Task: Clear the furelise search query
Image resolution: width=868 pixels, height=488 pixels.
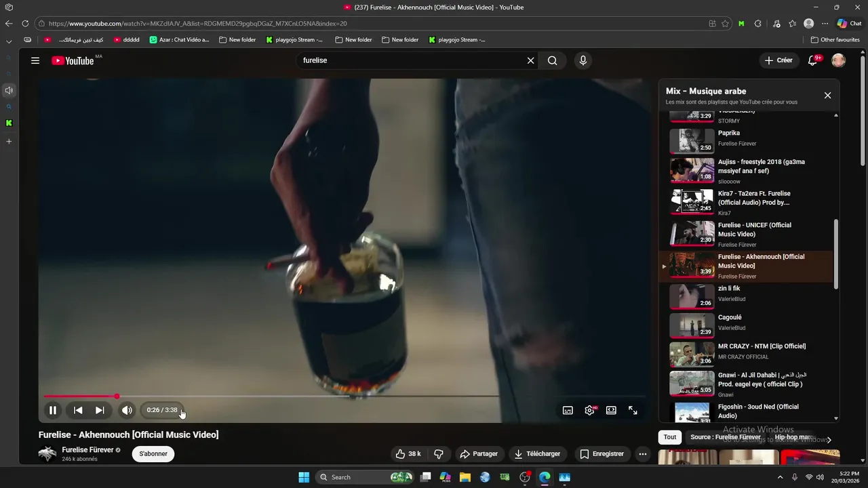Action: (530, 60)
